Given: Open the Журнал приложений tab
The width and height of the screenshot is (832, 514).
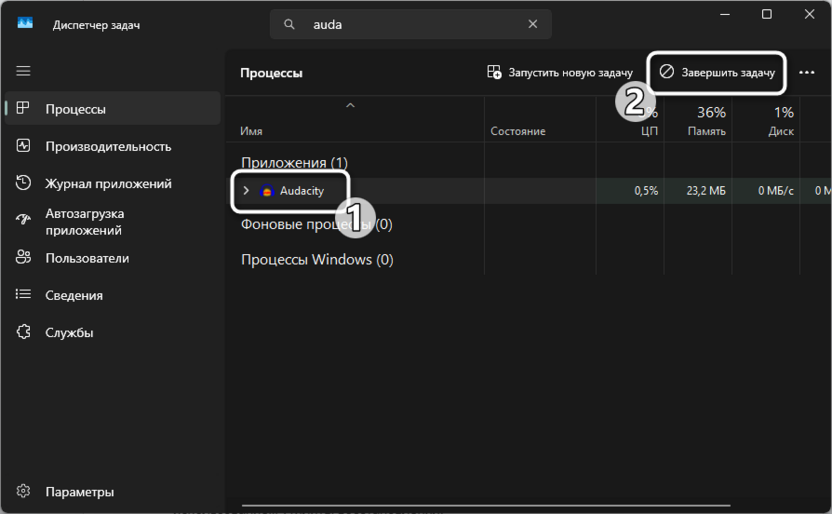Looking at the screenshot, I should tap(108, 183).
